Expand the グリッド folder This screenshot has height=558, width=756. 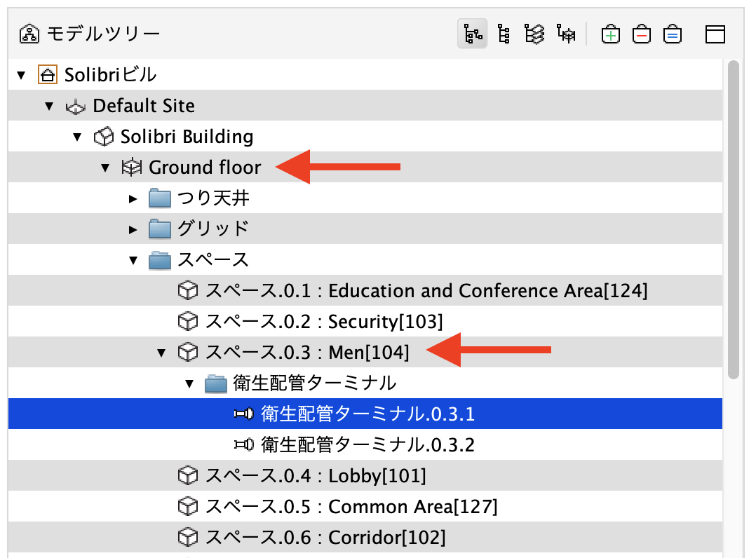(x=133, y=229)
